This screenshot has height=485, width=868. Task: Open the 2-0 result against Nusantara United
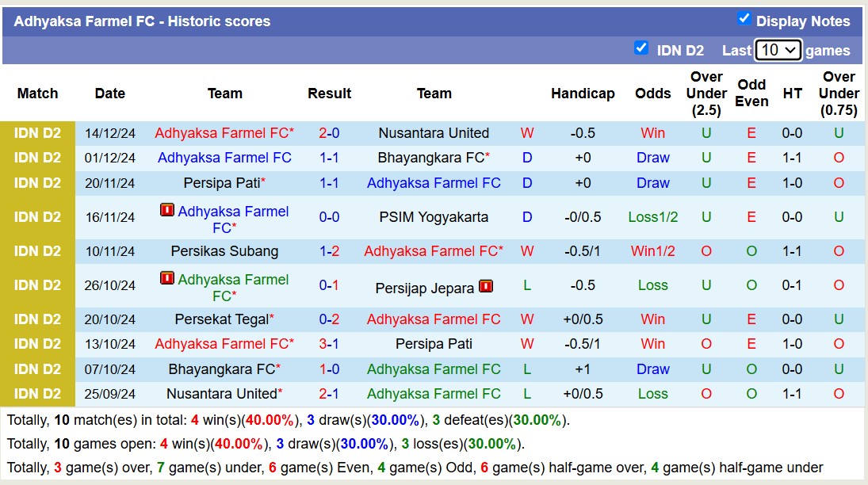click(x=329, y=133)
